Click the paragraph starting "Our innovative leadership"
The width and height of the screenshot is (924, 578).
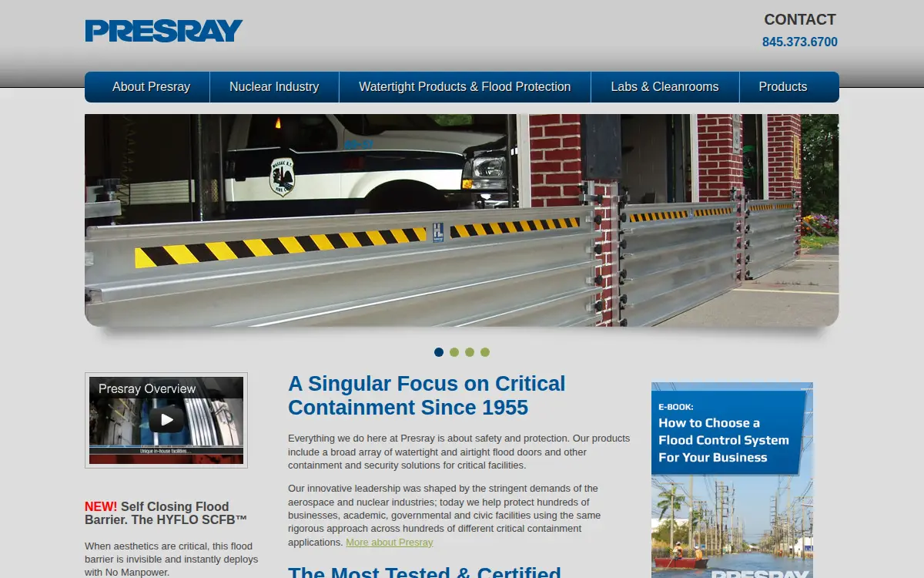click(x=444, y=516)
